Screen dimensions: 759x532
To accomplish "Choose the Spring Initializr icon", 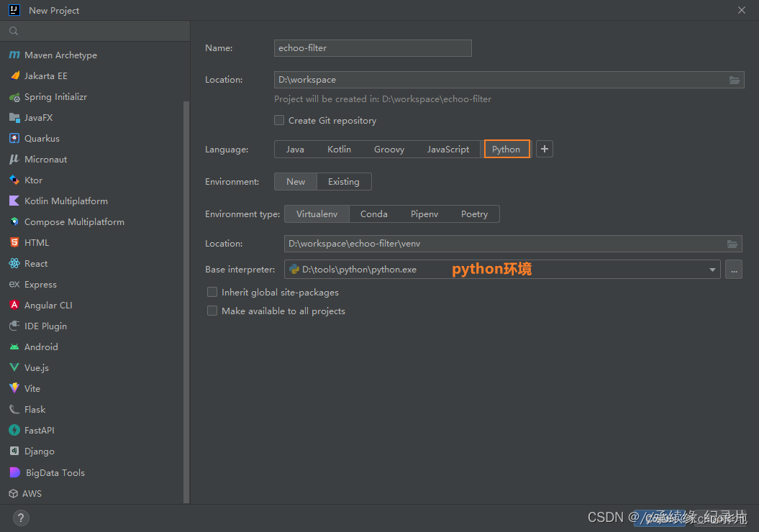I will click(14, 97).
